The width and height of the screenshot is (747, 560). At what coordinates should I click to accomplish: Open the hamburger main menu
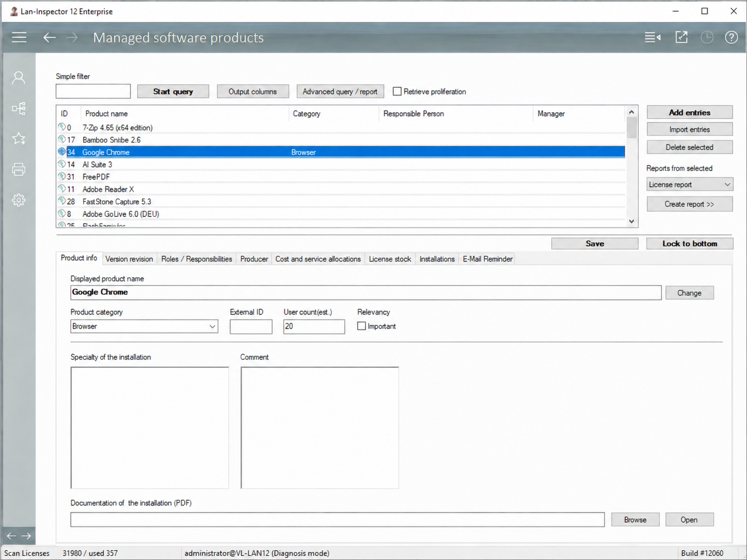click(19, 37)
